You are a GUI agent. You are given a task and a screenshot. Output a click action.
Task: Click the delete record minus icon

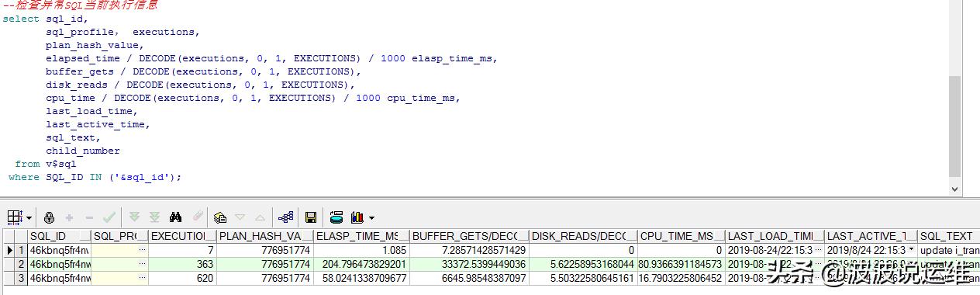(89, 218)
